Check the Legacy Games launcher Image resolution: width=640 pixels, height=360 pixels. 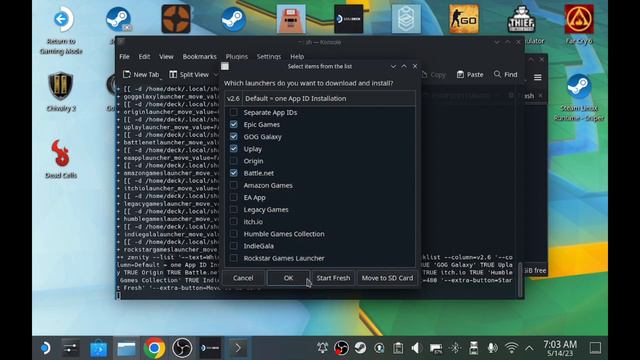[x=233, y=209]
